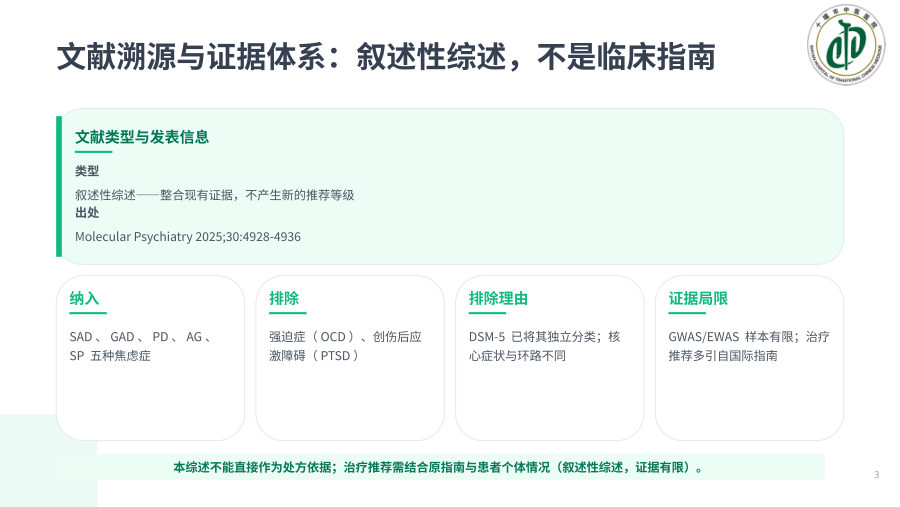
Task: Click the 排除 card heading
Action: click(284, 299)
